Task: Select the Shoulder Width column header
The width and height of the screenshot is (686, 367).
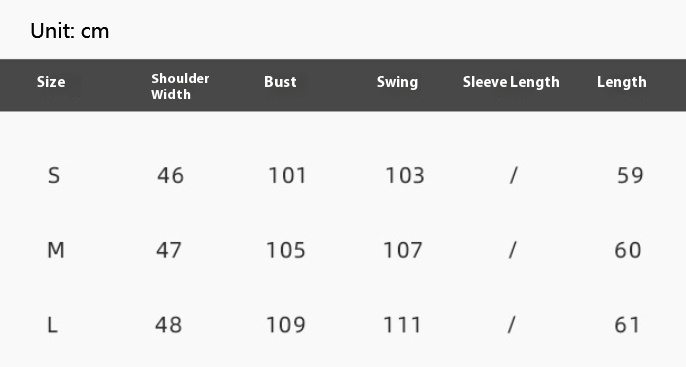Action: 180,86
